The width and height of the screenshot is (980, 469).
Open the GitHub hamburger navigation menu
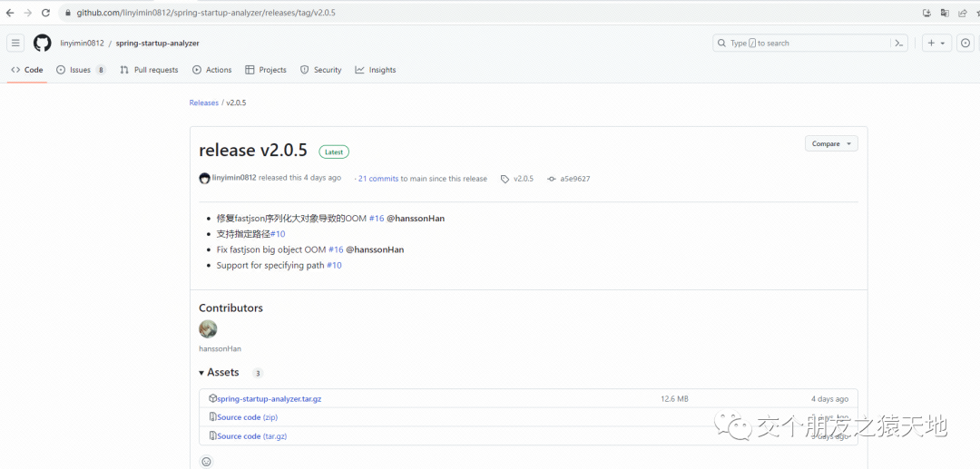(15, 44)
